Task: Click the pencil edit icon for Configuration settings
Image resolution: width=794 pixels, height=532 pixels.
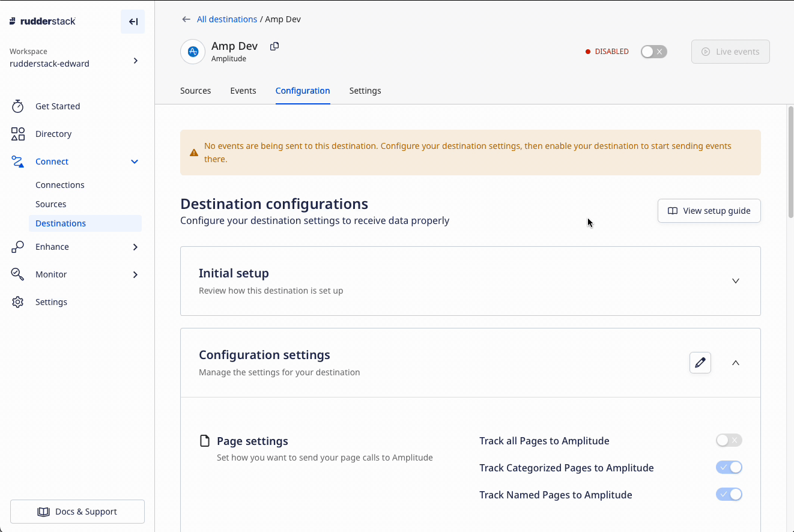Action: tap(700, 363)
